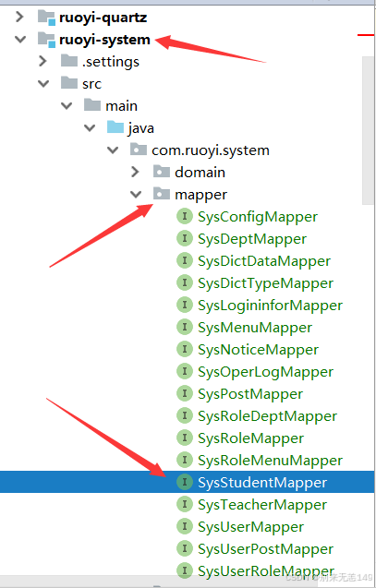
Task: Select the src folder label
Action: [92, 84]
